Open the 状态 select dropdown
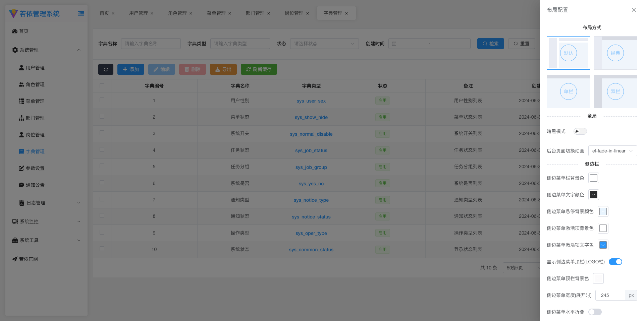The width and height of the screenshot is (644, 321). (x=324, y=44)
